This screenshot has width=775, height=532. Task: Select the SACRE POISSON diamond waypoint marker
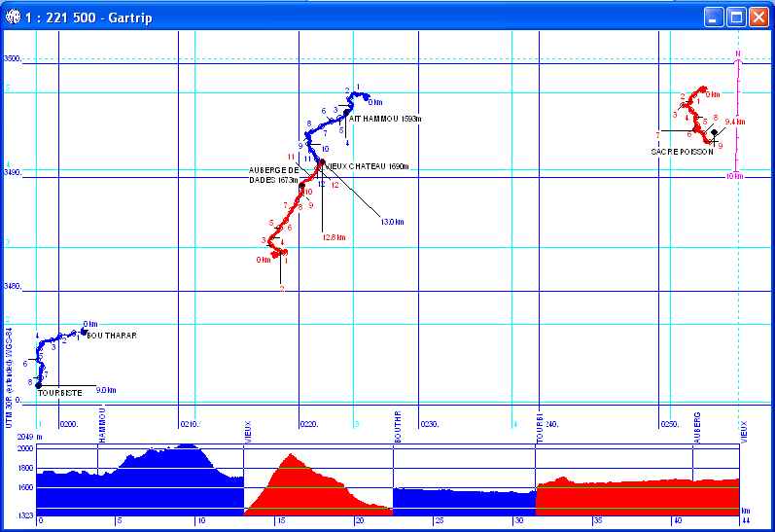(715, 132)
